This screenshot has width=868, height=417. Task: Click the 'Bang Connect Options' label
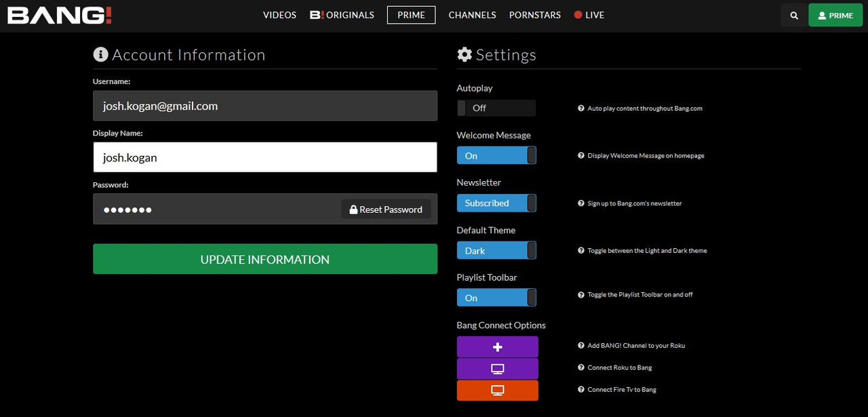click(501, 325)
